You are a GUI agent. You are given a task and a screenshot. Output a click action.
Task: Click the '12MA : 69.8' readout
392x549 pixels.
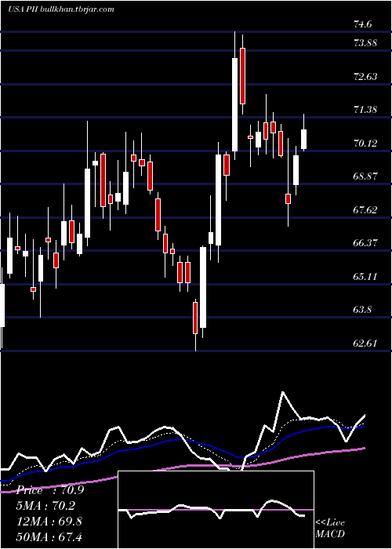pos(49,522)
